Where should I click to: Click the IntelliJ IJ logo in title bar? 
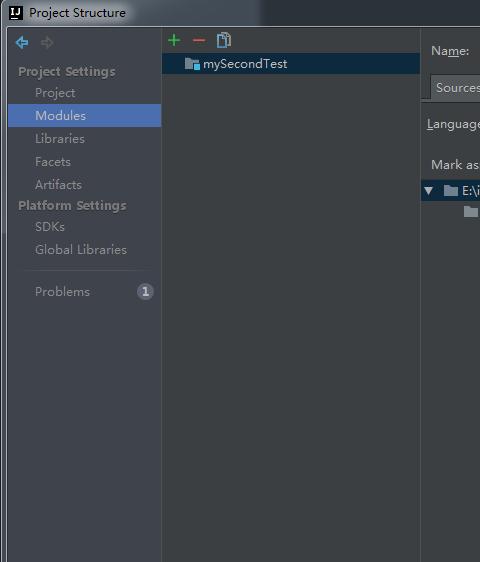[x=16, y=13]
